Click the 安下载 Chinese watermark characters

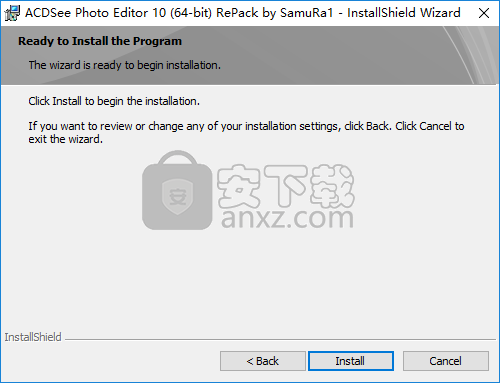coord(286,186)
